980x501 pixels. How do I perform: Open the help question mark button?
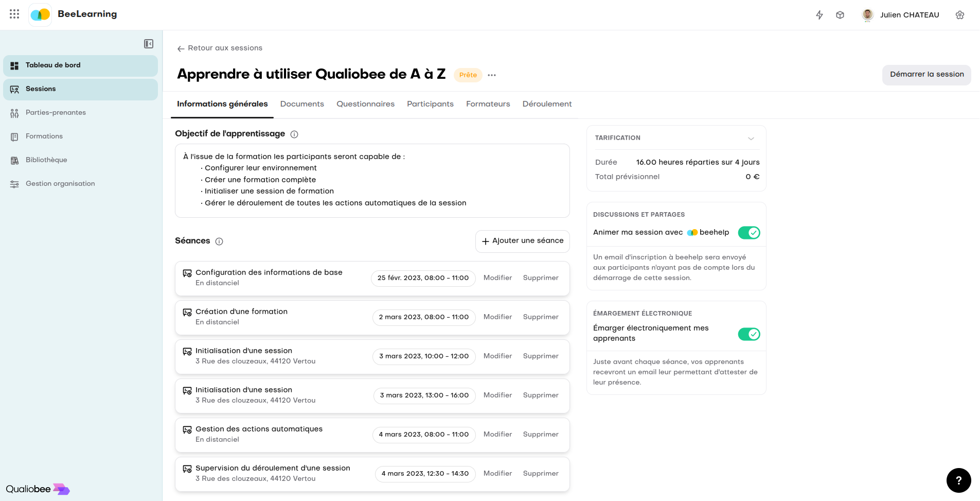tap(959, 480)
